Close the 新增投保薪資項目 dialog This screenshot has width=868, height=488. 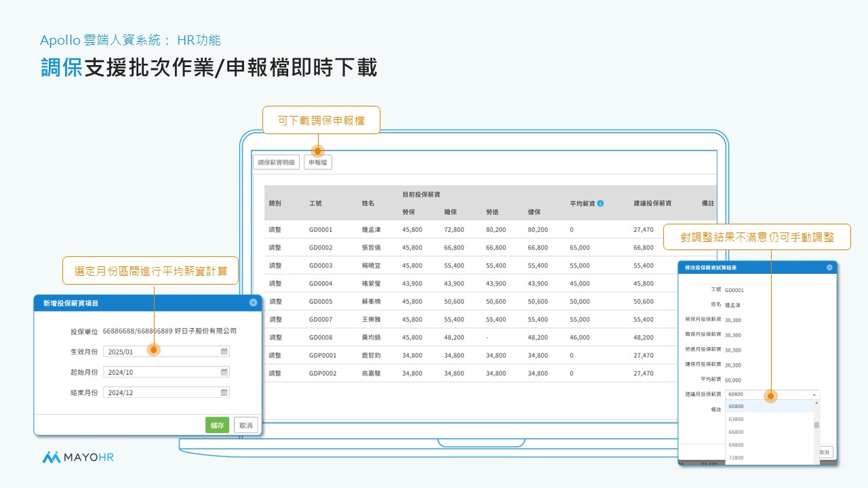coord(253,303)
